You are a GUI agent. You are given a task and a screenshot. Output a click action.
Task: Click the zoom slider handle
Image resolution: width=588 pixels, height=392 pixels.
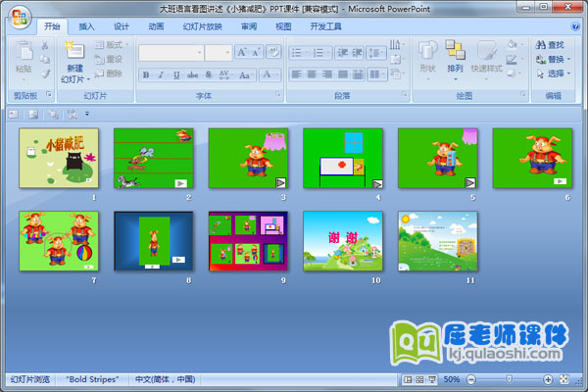[x=508, y=379]
